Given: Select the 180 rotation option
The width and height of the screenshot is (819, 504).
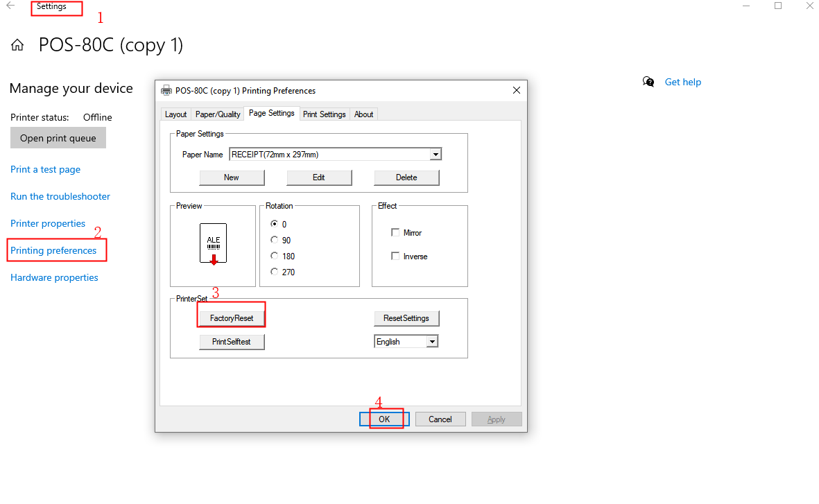Looking at the screenshot, I should point(275,256).
